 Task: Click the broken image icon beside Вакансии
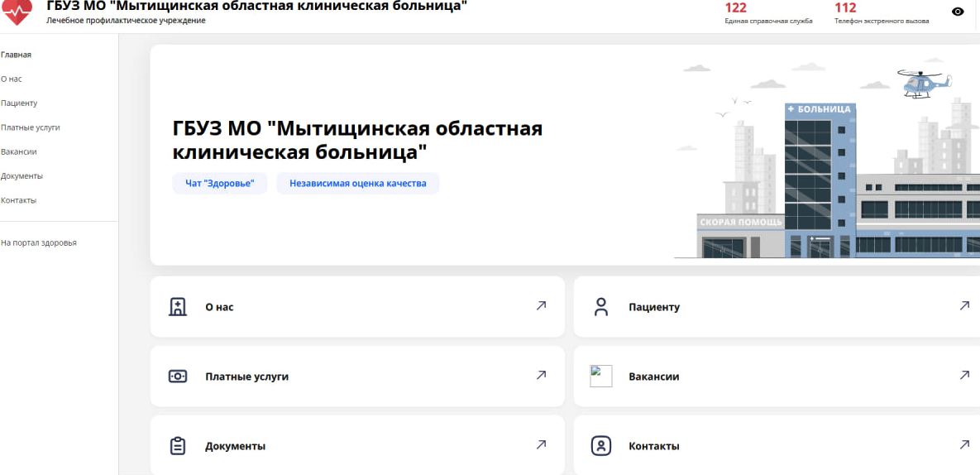click(x=601, y=377)
